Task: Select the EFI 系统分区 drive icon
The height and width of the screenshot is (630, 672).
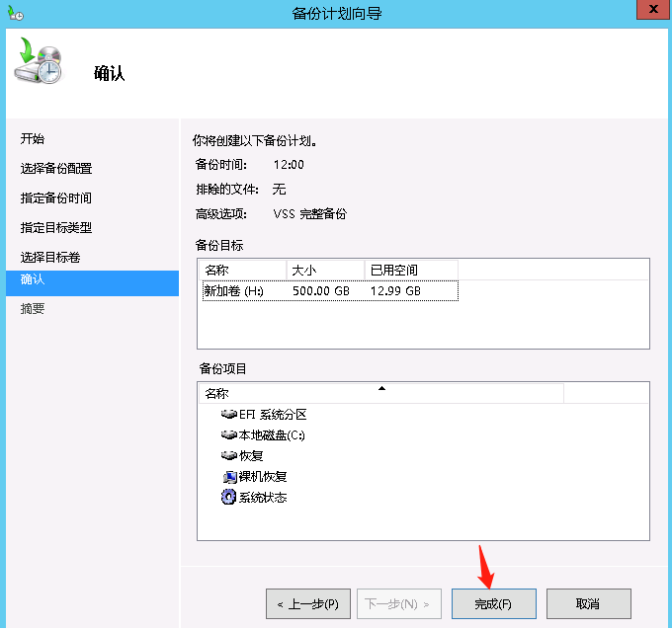Action: [229, 414]
